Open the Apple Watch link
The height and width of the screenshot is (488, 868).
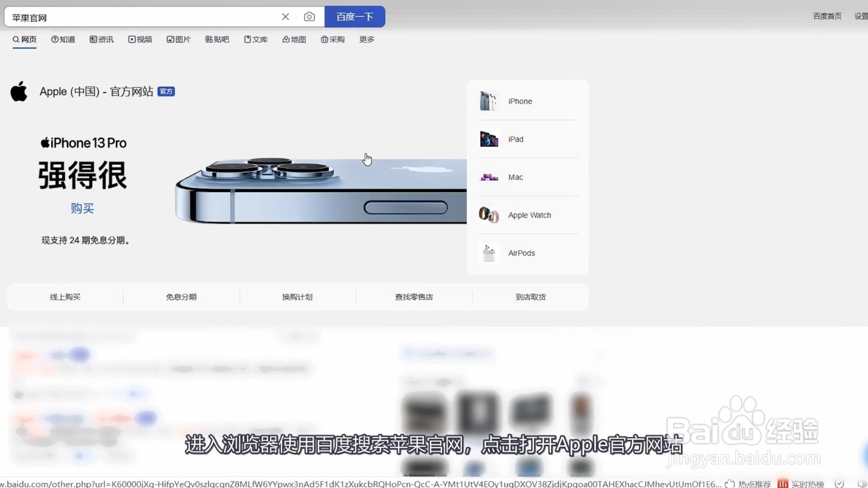tap(529, 215)
